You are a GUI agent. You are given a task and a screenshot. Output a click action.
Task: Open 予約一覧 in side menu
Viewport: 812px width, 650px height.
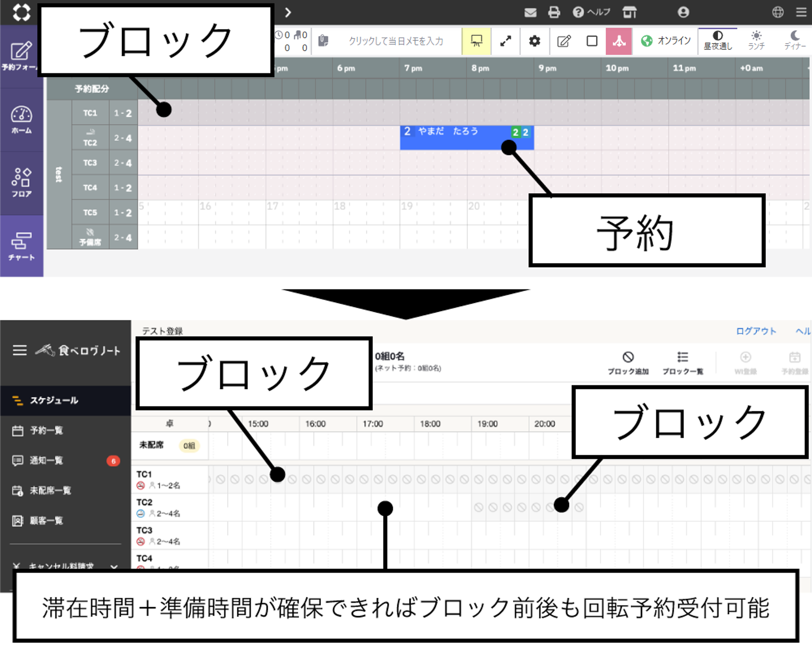66,431
